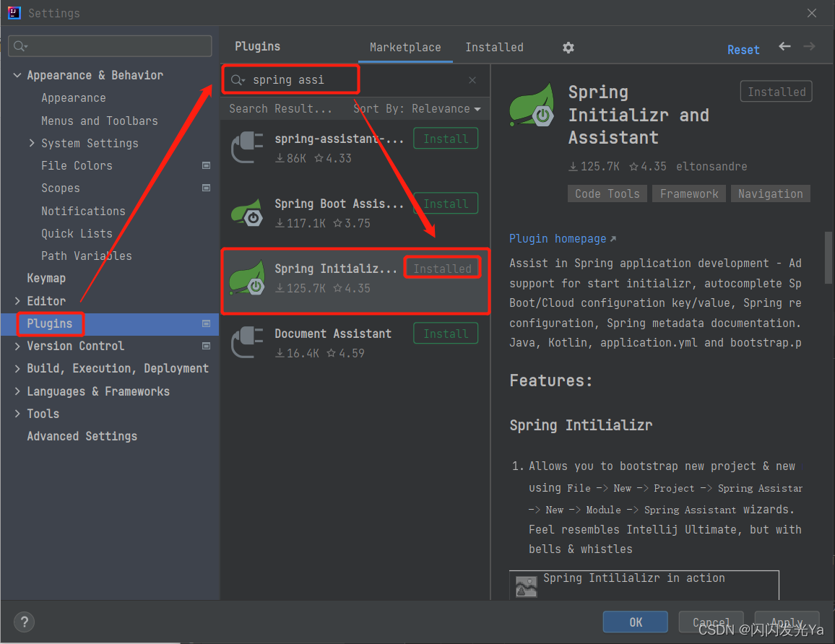Open Quick Lists settings
Image resolution: width=835 pixels, height=644 pixels.
(x=77, y=233)
